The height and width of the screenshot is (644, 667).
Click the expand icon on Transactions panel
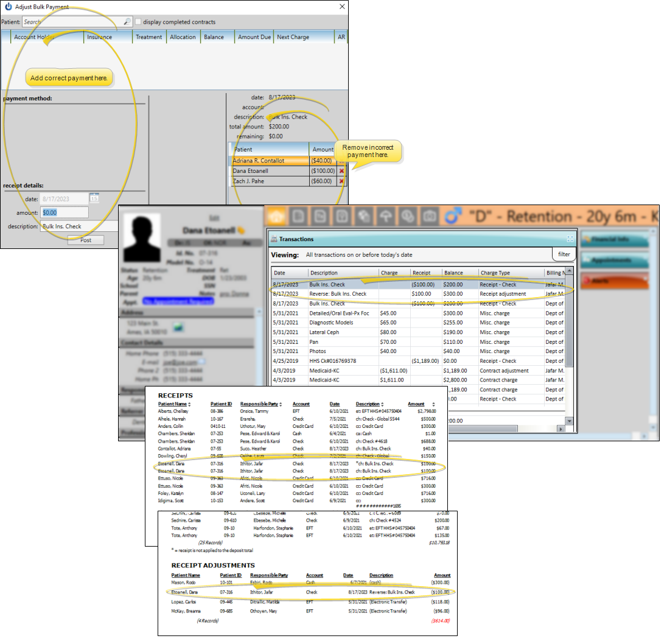tap(570, 239)
